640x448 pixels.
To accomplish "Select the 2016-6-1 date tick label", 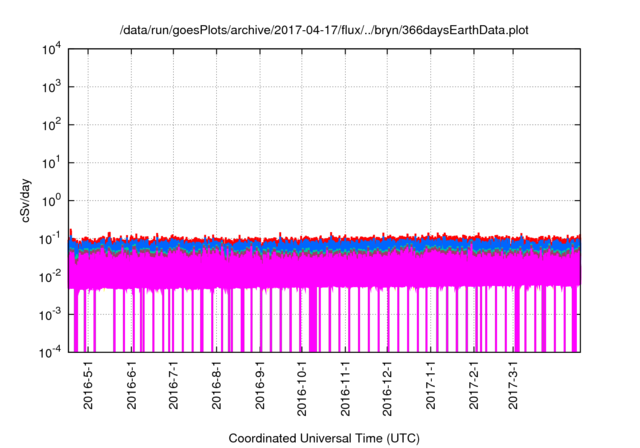I will [131, 387].
